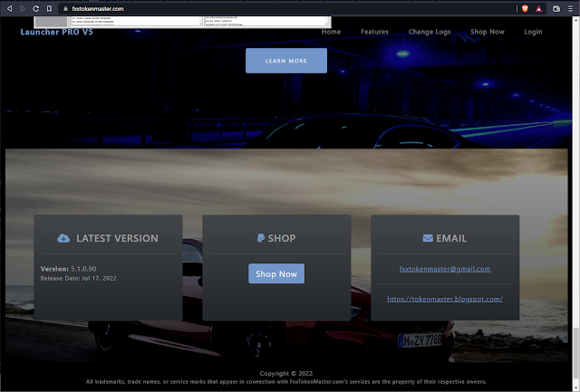Click the Launcher PRO V5 site title
Viewport: 580px width, 392px height.
[56, 32]
